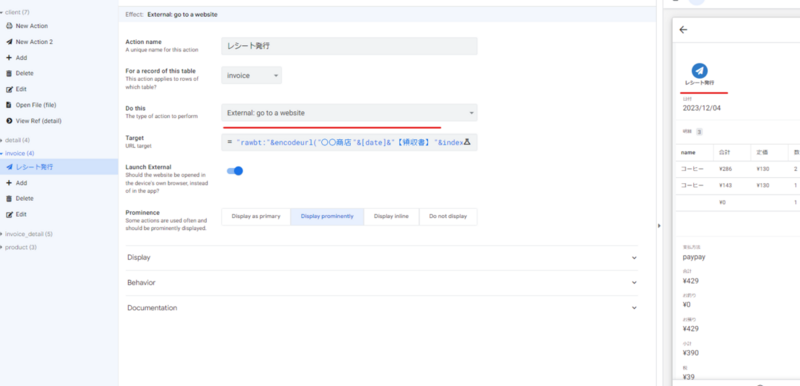Click the ¥143 cell in preview table
The height and width of the screenshot is (386, 800).
[x=725, y=186]
